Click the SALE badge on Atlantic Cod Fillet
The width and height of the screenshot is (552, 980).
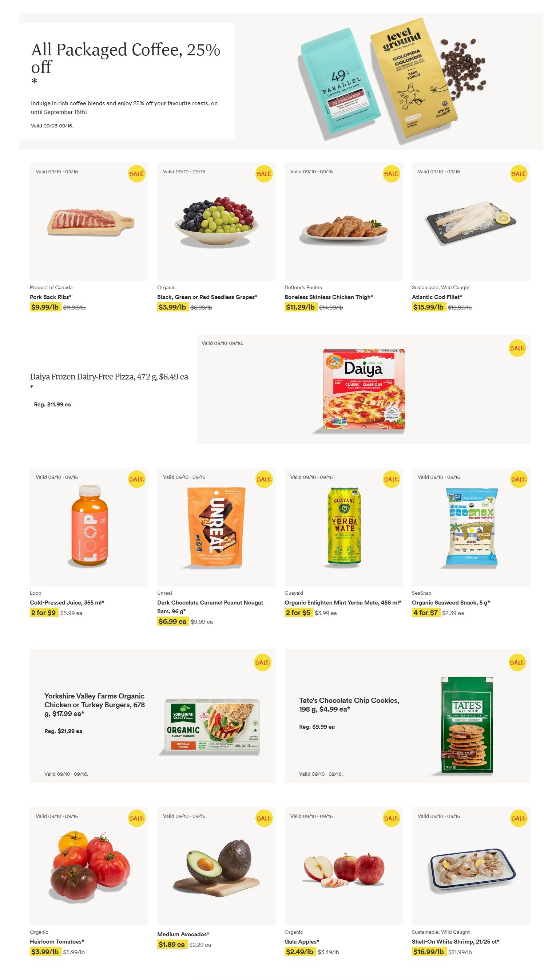518,174
